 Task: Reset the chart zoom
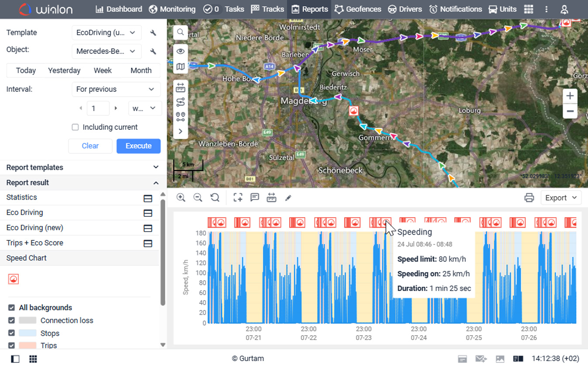(x=215, y=198)
